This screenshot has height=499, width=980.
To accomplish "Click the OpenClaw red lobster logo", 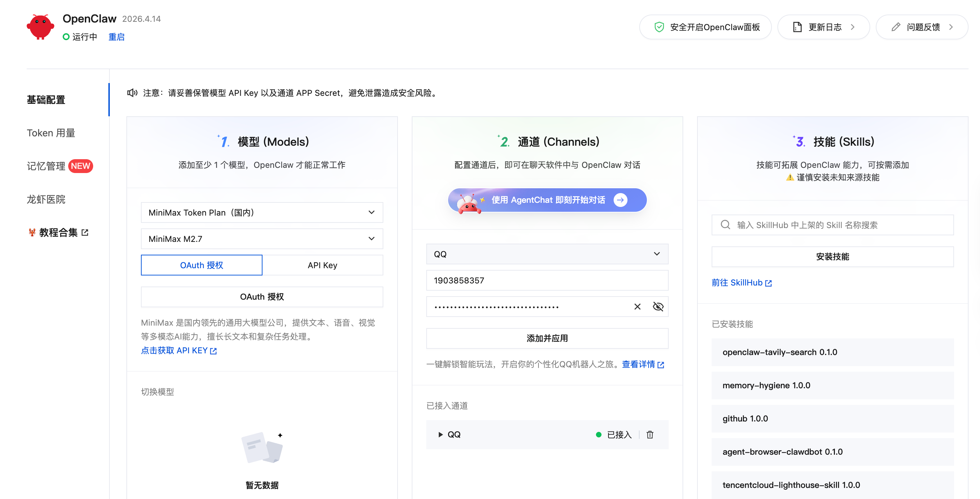I will pos(40,27).
